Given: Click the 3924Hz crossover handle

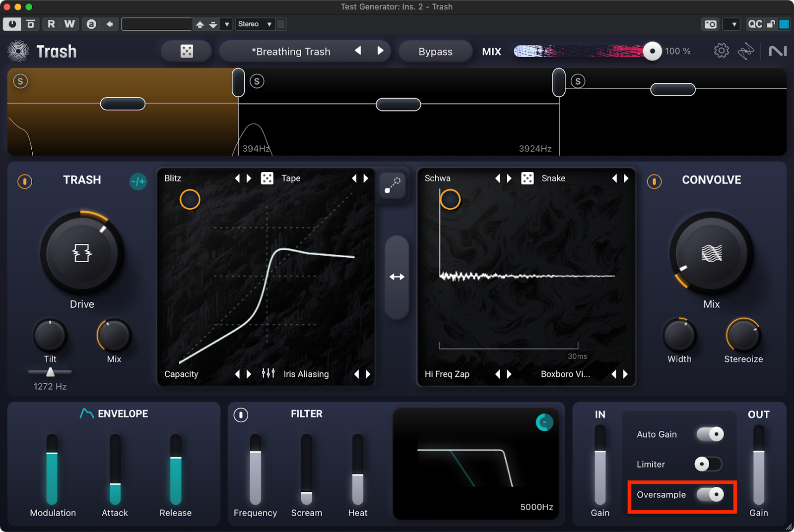Looking at the screenshot, I should click(559, 82).
